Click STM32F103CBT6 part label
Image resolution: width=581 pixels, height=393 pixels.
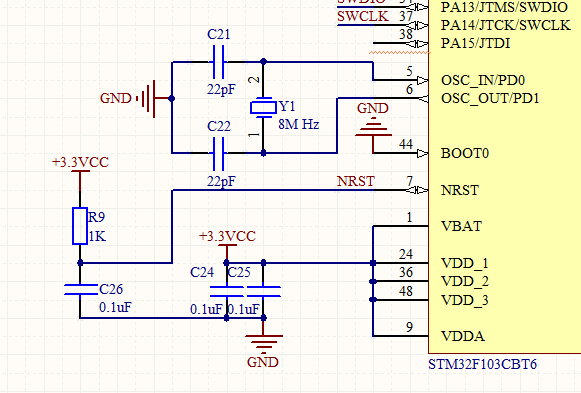click(482, 364)
